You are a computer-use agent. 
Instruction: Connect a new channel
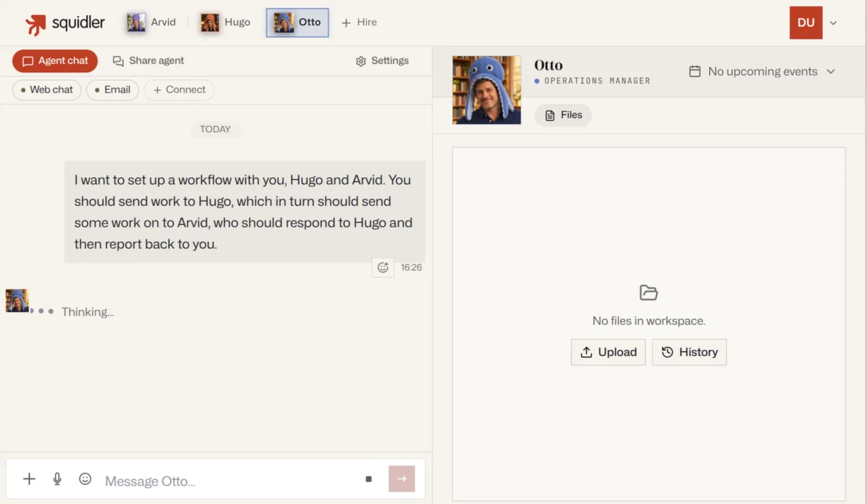pos(179,90)
